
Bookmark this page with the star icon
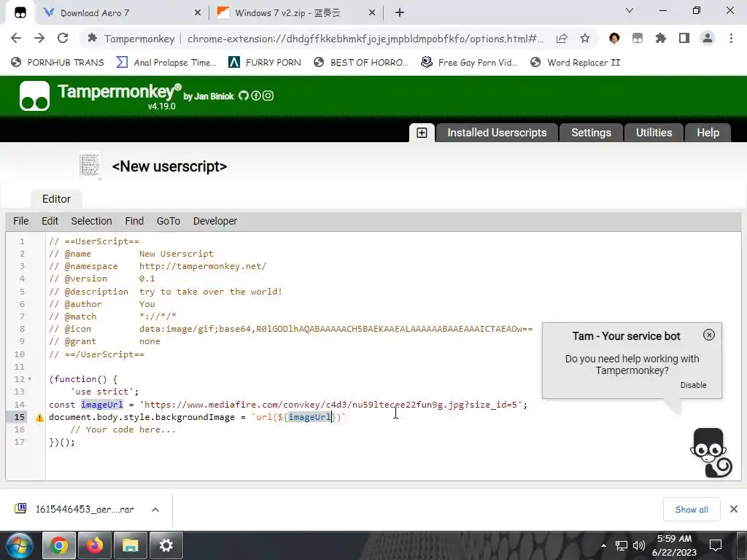[585, 39]
